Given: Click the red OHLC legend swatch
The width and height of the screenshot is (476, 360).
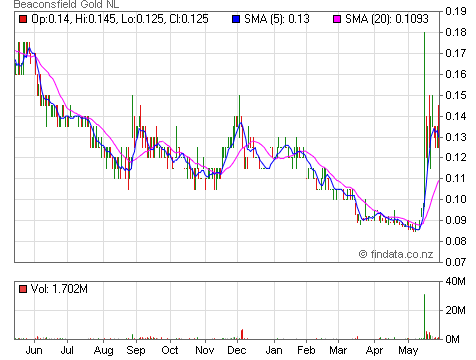Looking at the screenshot, I should [23, 19].
